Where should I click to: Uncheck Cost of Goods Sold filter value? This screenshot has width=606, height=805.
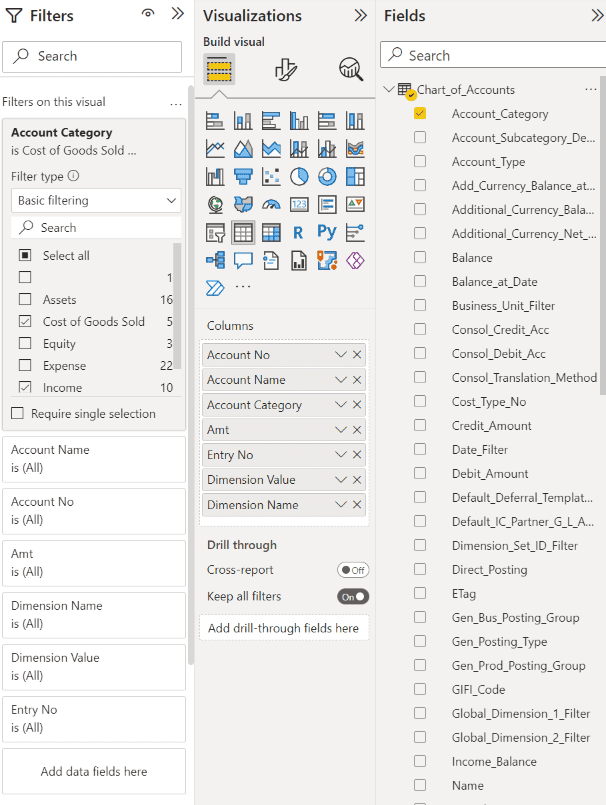click(x=25, y=321)
